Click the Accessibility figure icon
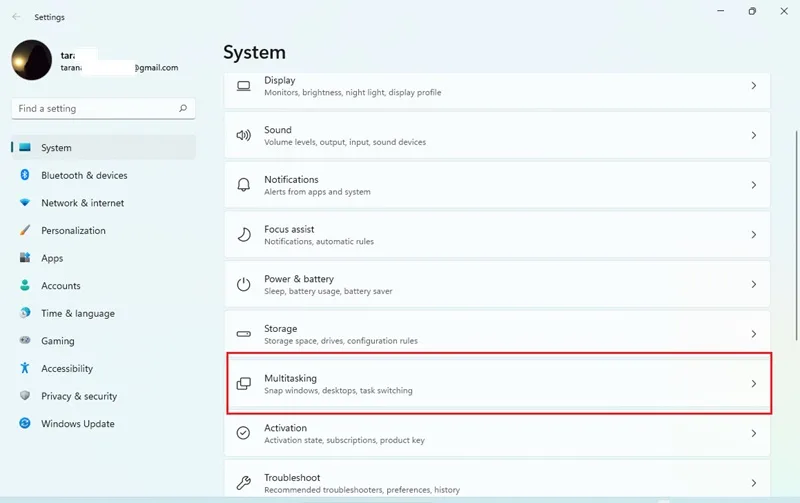The image size is (800, 503). coord(24,368)
